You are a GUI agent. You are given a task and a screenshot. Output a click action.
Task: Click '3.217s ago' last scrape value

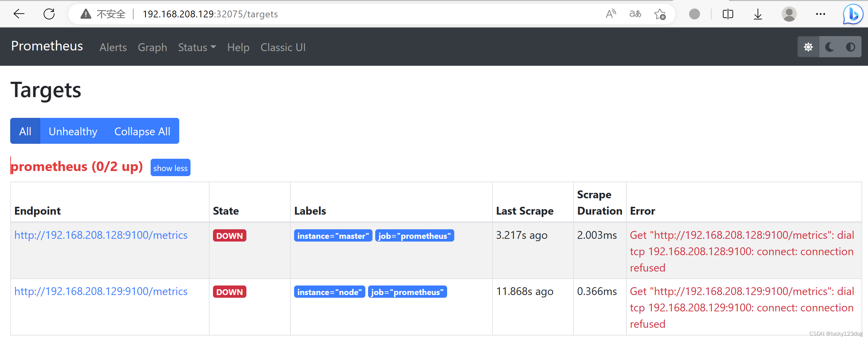tap(521, 235)
